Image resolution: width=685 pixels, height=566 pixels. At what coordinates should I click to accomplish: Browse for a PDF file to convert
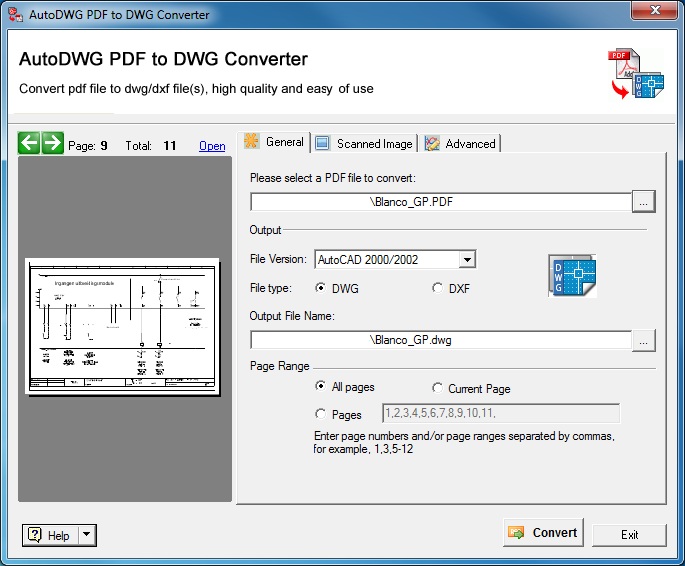click(643, 201)
